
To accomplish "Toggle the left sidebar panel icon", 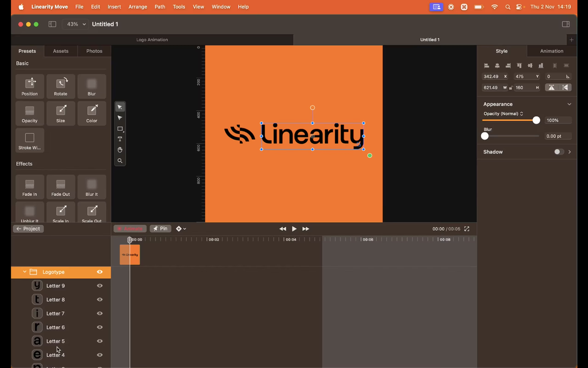I will tap(52, 24).
